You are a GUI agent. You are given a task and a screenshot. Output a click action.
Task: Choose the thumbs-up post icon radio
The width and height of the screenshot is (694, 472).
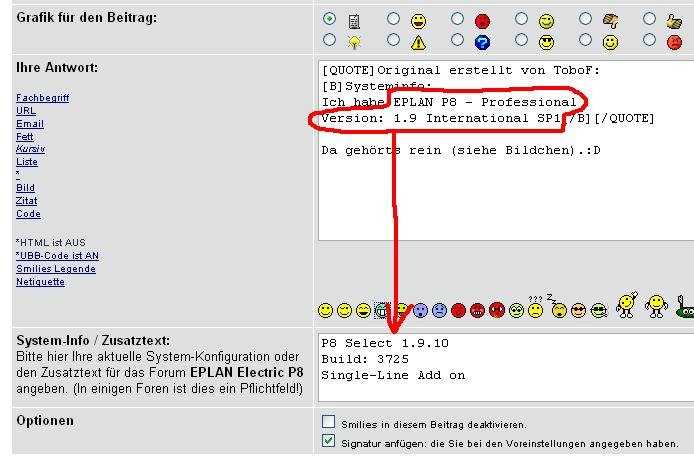pos(649,19)
